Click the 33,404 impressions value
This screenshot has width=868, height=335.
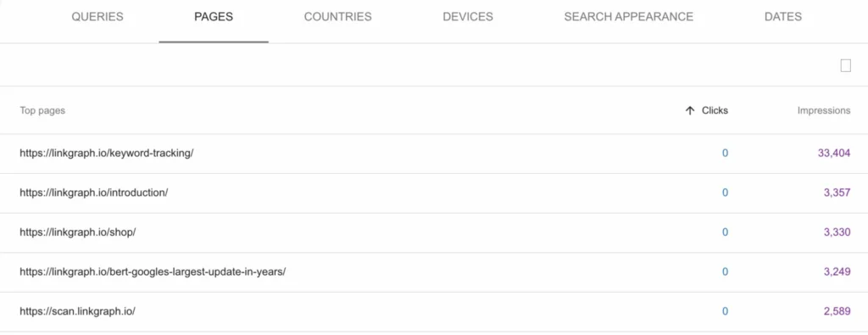coord(834,154)
